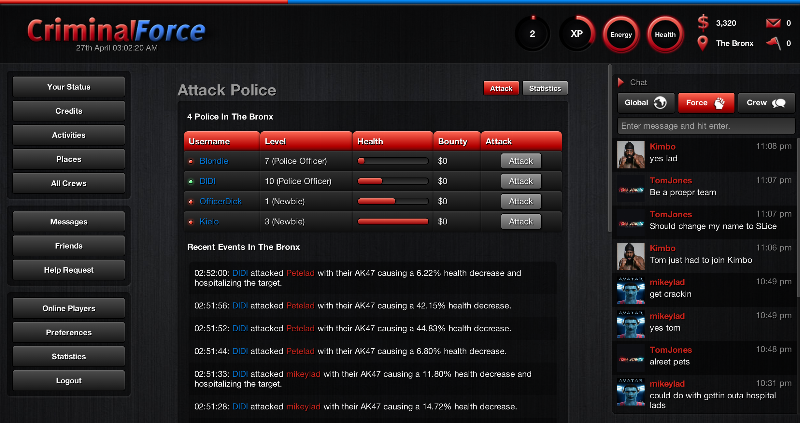Open Places in the sidebar

point(69,159)
